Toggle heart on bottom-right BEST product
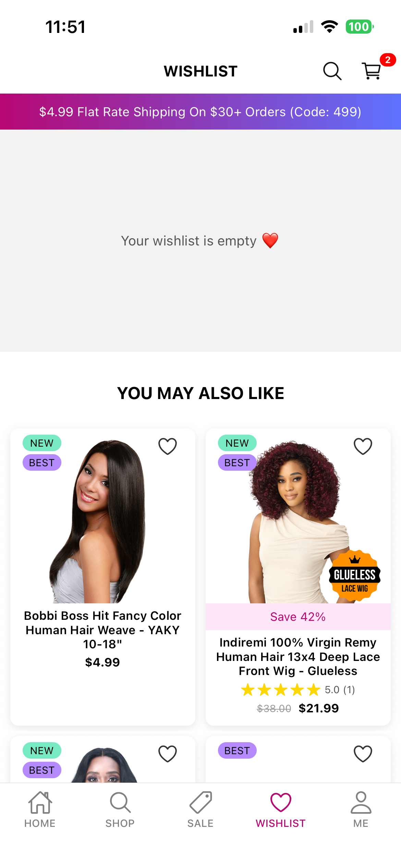The width and height of the screenshot is (401, 868). tap(363, 754)
